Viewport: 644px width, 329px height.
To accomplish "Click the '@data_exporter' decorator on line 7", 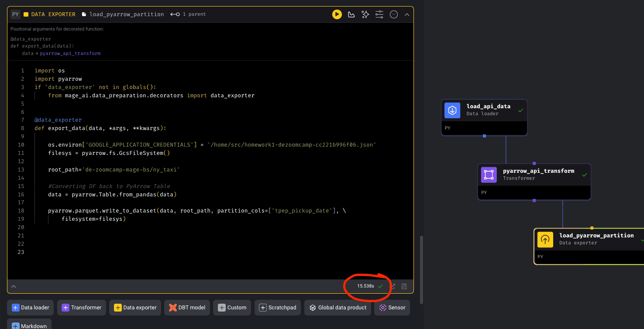I will pyautogui.click(x=58, y=120).
